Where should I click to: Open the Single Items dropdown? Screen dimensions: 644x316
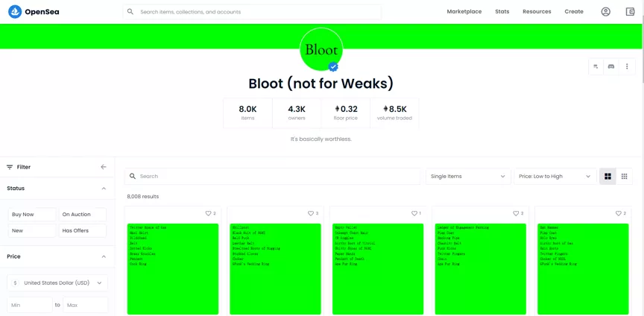click(467, 177)
